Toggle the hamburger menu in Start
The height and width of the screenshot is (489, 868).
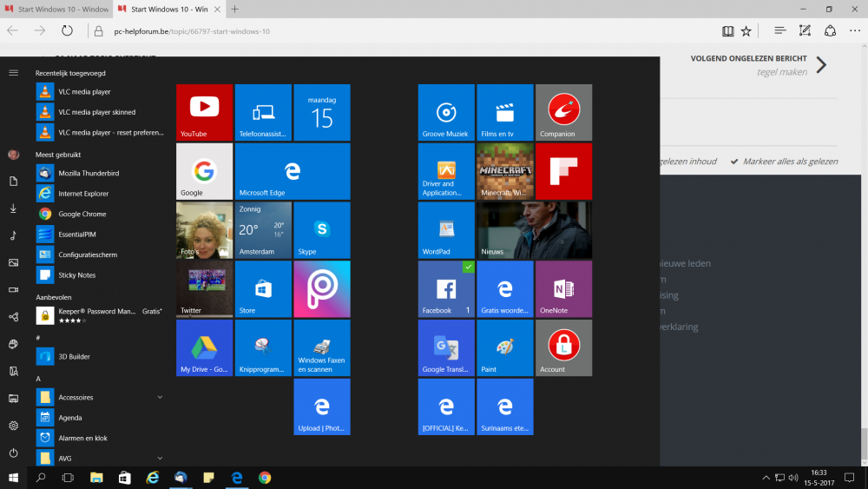[x=13, y=73]
